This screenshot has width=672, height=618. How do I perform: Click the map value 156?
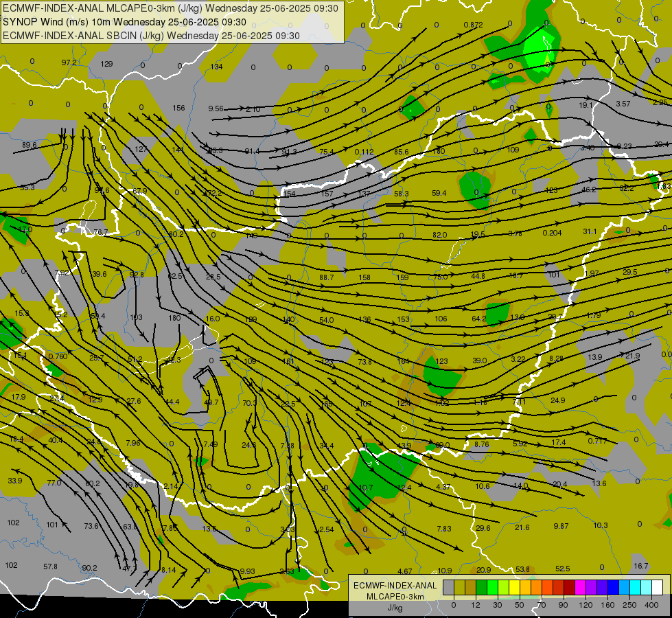[x=178, y=108]
